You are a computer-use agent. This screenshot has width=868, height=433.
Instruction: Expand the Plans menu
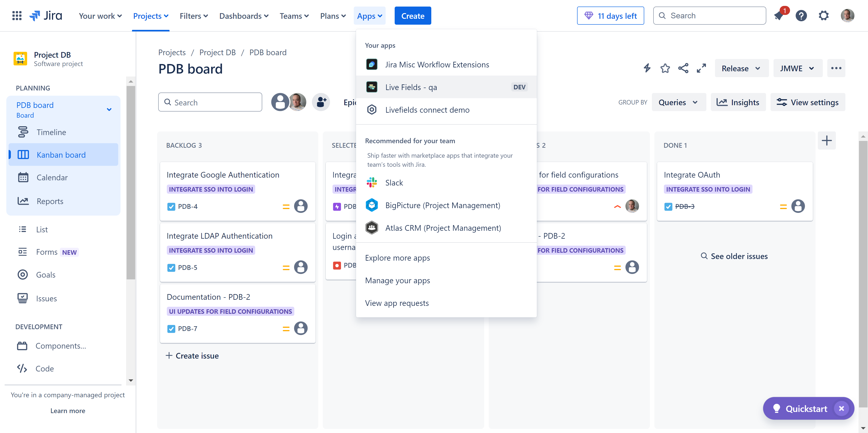[333, 16]
